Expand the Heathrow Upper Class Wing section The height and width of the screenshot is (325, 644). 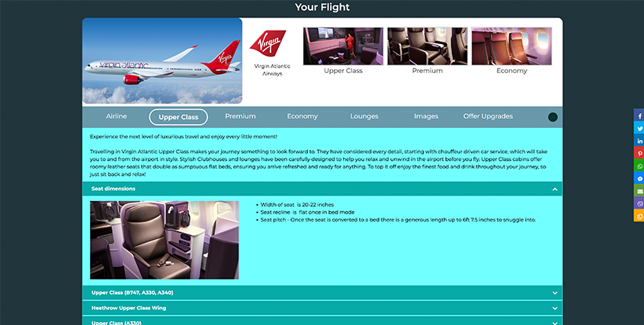(322, 307)
